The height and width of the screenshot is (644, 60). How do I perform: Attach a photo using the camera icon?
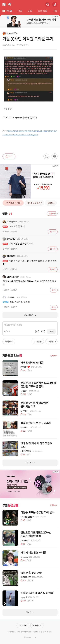37,331
